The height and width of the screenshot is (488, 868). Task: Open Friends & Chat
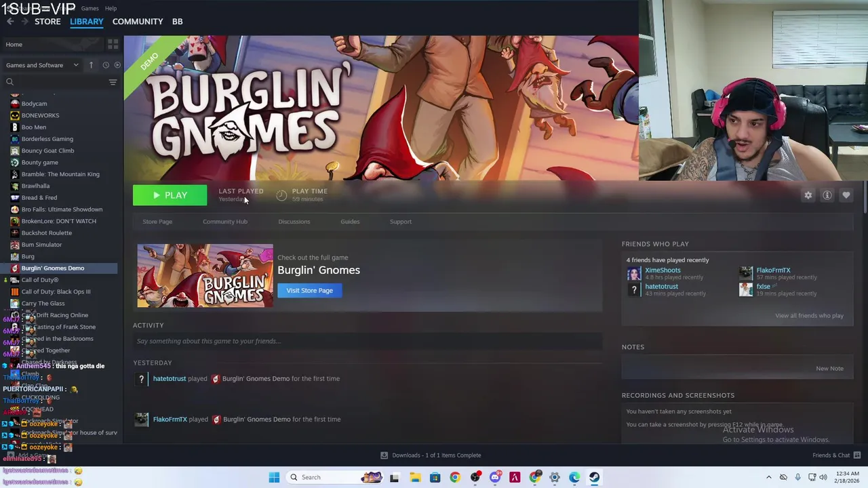click(836, 455)
